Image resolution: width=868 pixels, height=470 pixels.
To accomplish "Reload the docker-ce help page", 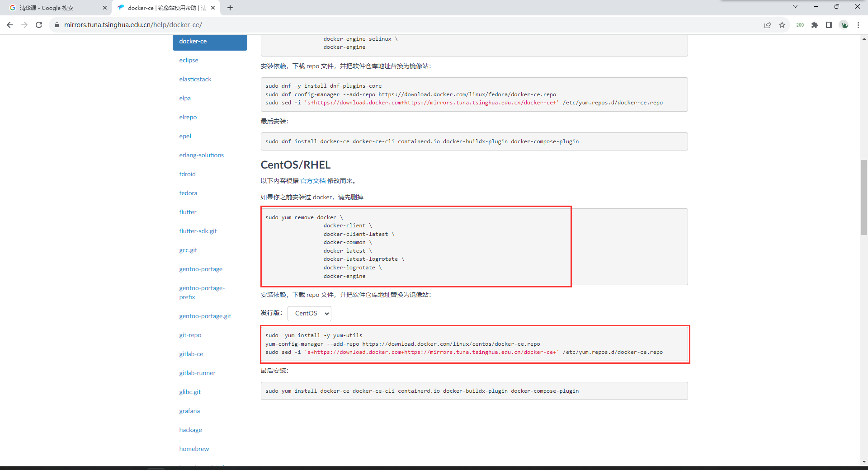I will [x=39, y=25].
